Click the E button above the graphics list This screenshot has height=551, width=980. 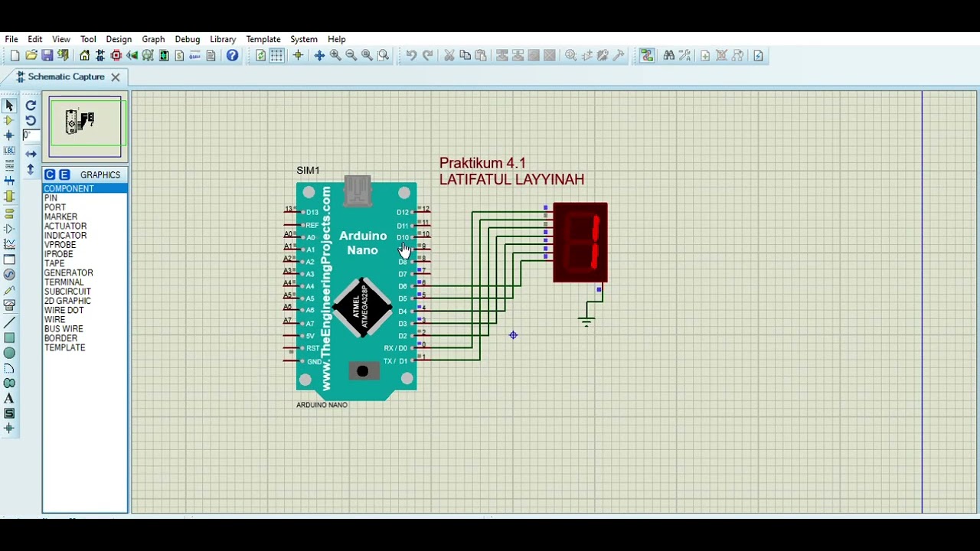(x=64, y=174)
